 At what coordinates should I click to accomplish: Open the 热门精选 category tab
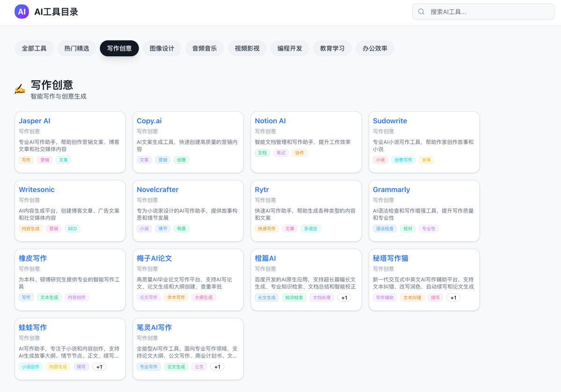click(x=77, y=48)
